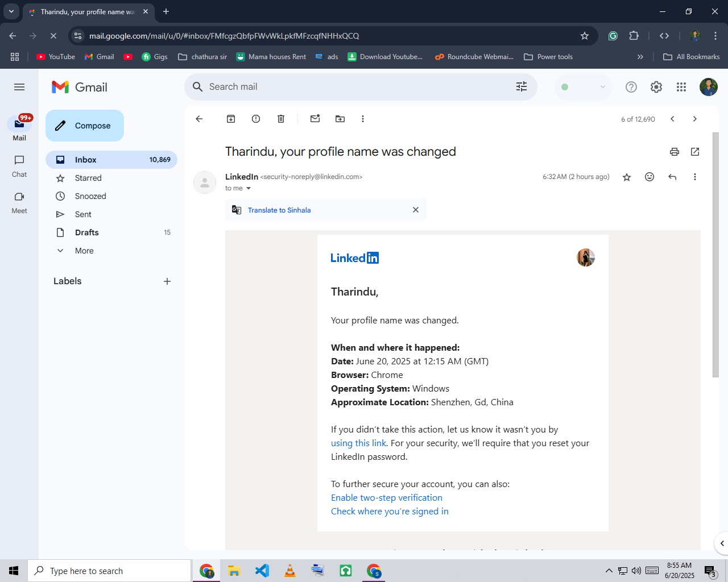This screenshot has width=728, height=582.
Task: Open the Snoozed folder
Action: pyautogui.click(x=111, y=196)
